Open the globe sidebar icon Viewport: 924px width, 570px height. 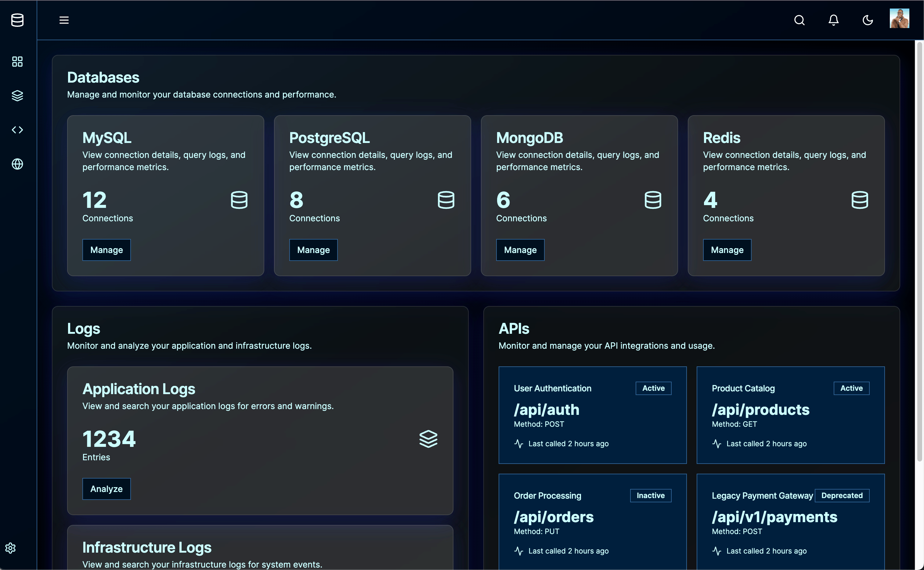tap(17, 164)
